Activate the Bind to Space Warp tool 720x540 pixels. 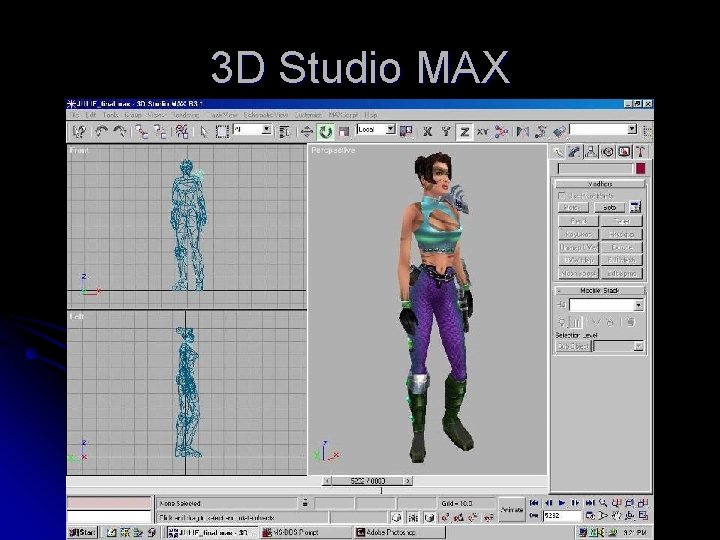point(181,132)
